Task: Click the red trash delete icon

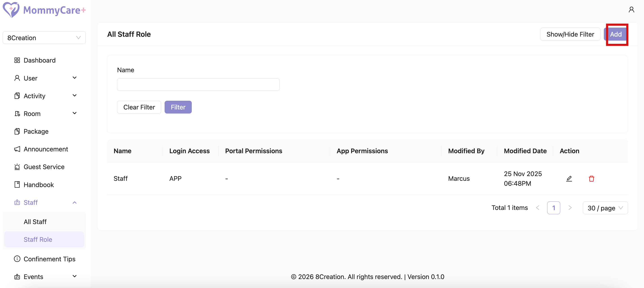Action: [x=591, y=179]
